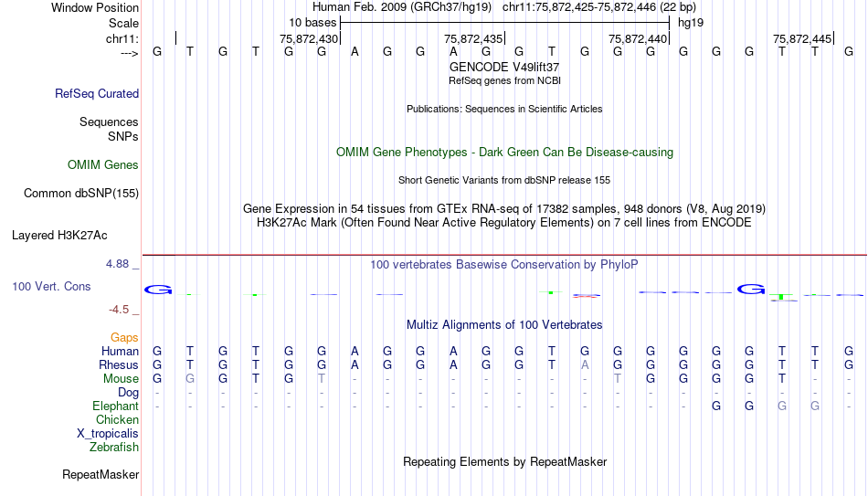Click the Layered H3K27Ac track label

[x=59, y=236]
